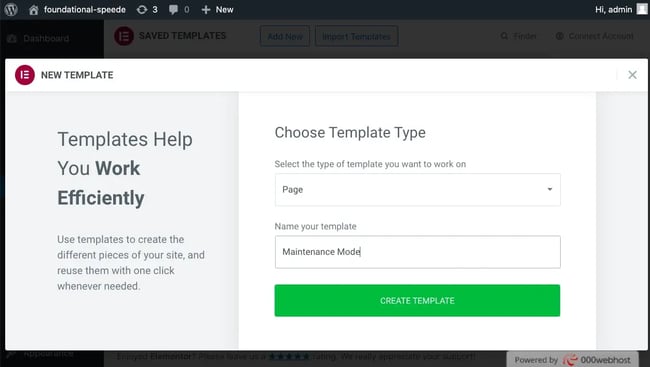The height and width of the screenshot is (367, 650).
Task: Open the site home icon
Action: pos(34,10)
